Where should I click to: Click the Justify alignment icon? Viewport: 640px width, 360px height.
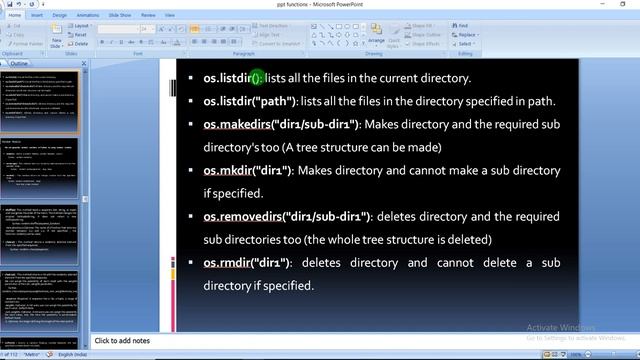pyautogui.click(x=223, y=42)
